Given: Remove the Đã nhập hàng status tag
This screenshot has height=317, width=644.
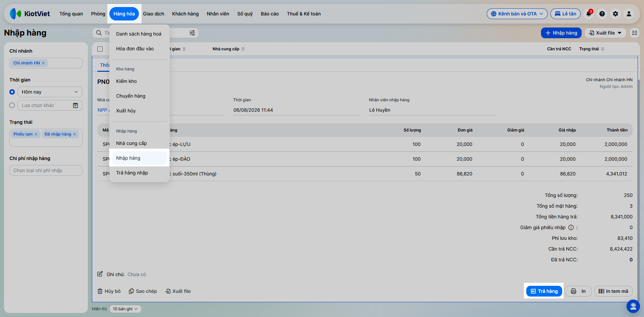Looking at the screenshot, I should 74,134.
